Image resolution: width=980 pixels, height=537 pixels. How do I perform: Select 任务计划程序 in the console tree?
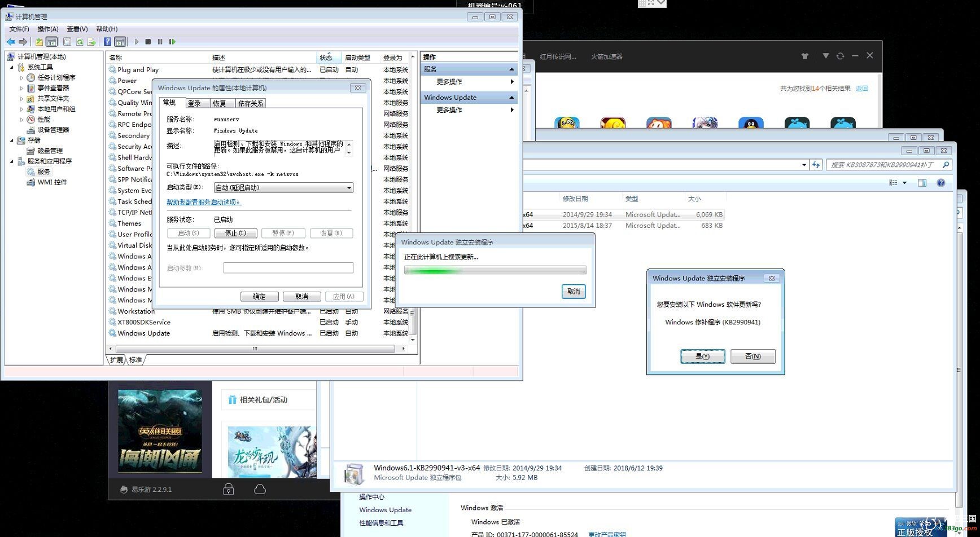56,77
